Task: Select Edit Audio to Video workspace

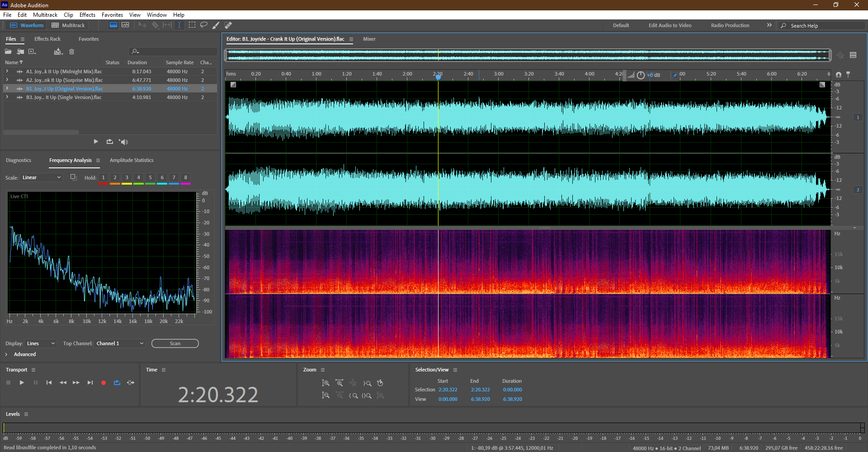Action: coord(670,25)
